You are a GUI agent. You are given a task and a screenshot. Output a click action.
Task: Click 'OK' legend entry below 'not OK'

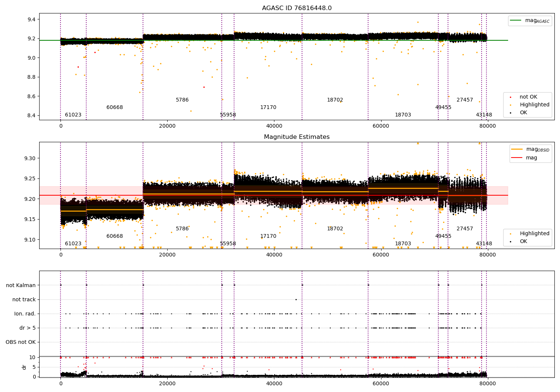pyautogui.click(x=523, y=113)
